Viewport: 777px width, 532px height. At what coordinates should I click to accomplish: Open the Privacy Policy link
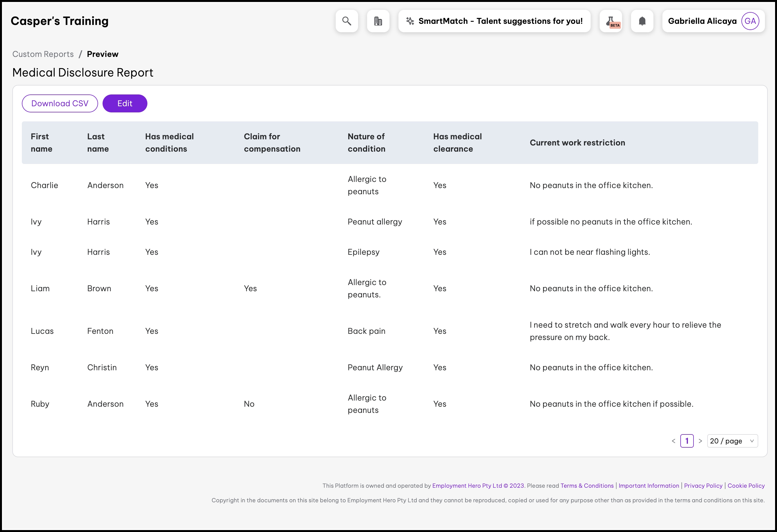pos(703,485)
